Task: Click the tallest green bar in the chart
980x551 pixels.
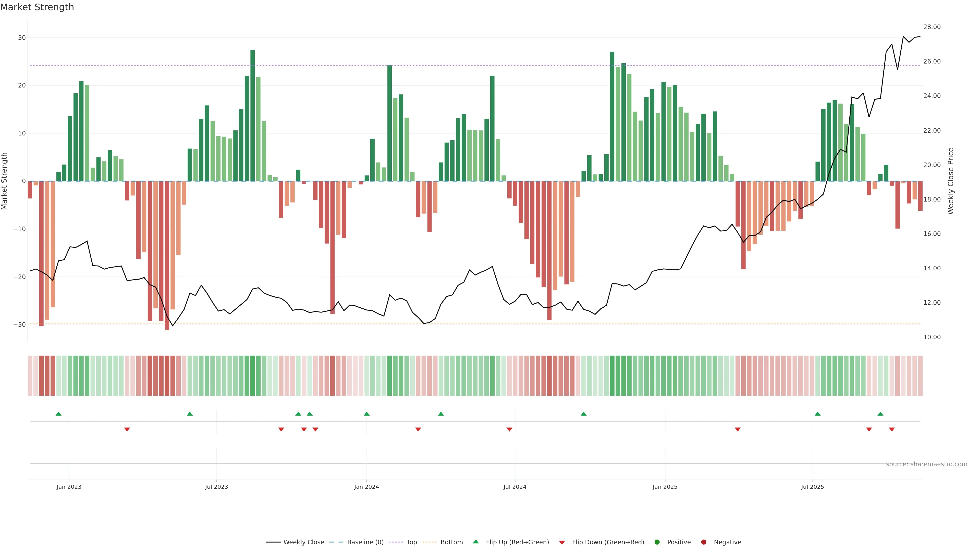Action: [x=253, y=114]
